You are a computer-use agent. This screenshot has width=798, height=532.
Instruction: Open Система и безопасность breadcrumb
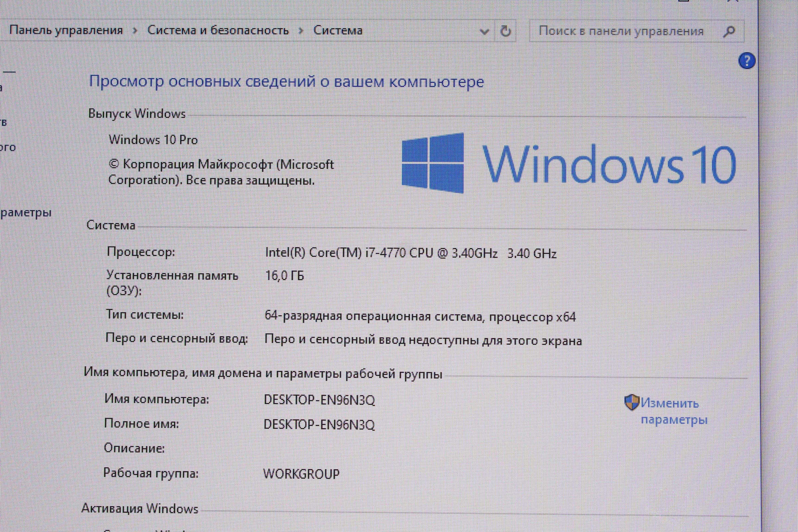[x=218, y=30]
